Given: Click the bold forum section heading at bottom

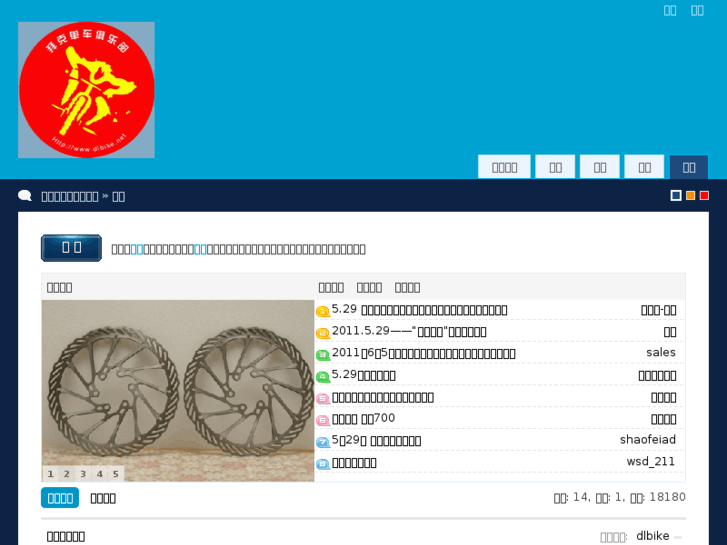Looking at the screenshot, I should (66, 537).
